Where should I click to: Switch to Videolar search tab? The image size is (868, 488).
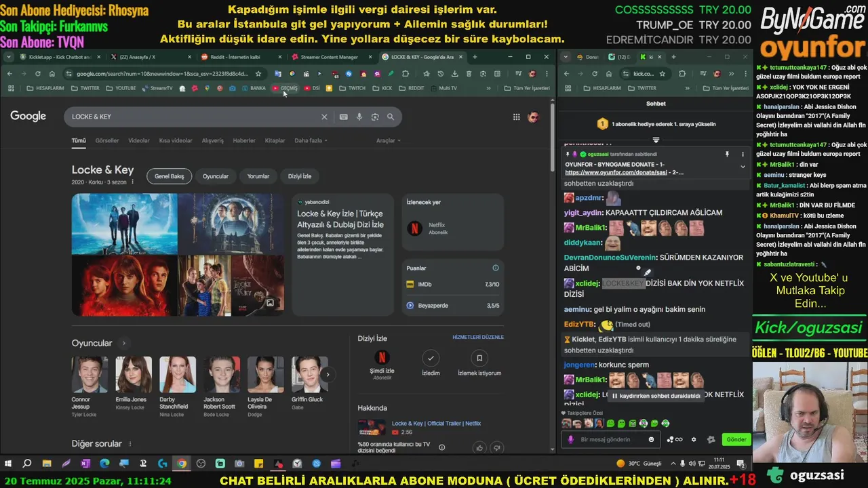[x=139, y=140]
